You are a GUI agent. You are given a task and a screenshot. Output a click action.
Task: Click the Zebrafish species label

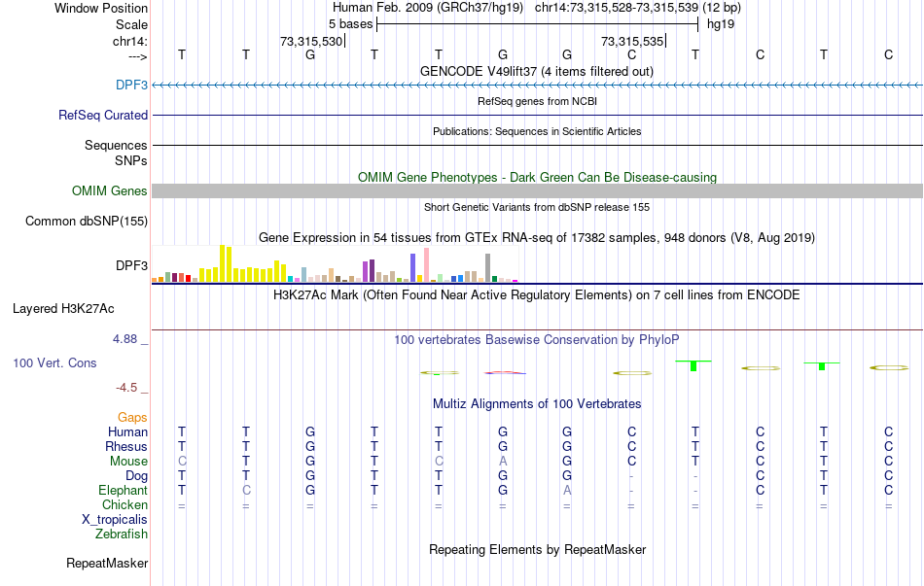click(x=122, y=534)
